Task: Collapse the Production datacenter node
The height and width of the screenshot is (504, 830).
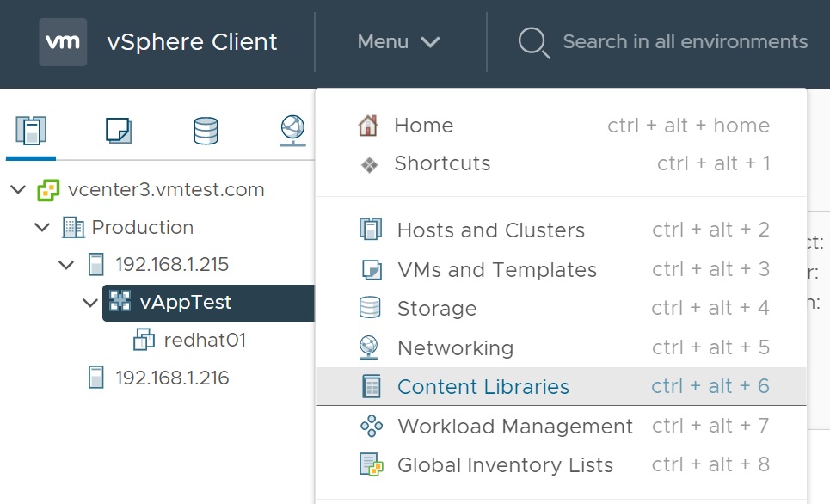Action: pos(42,227)
